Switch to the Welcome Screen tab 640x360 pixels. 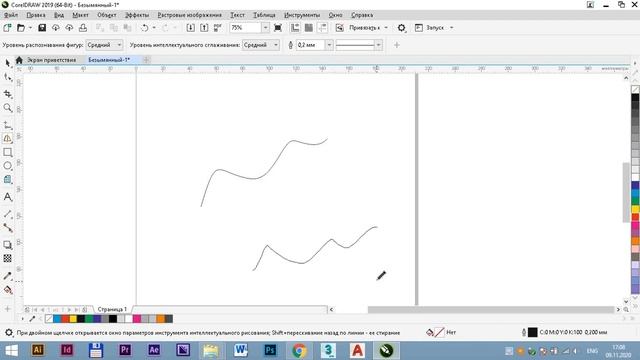(51, 60)
